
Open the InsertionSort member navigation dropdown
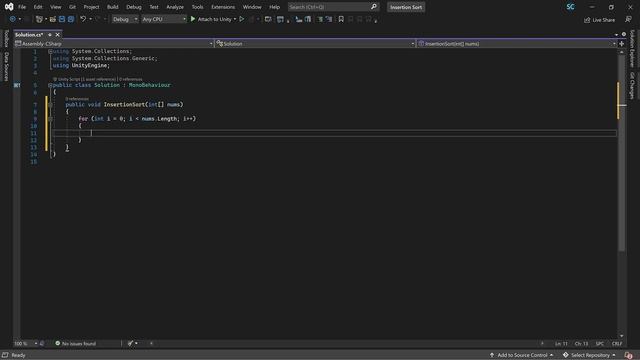pyautogui.click(x=517, y=44)
